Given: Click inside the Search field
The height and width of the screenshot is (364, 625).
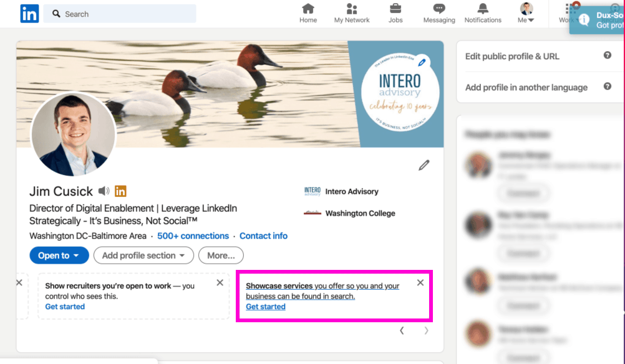Looking at the screenshot, I should pos(120,14).
